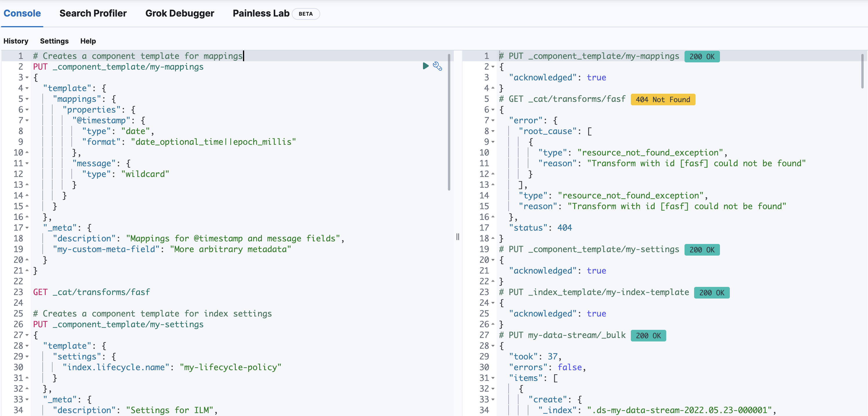Open console Settings
This screenshot has width=868, height=416.
click(x=54, y=41)
